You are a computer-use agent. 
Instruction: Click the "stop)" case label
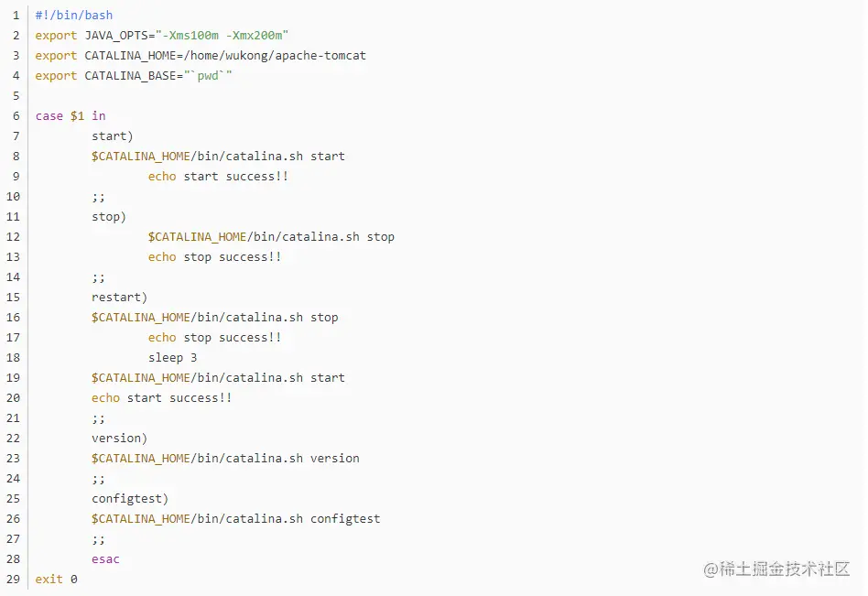[x=109, y=217]
